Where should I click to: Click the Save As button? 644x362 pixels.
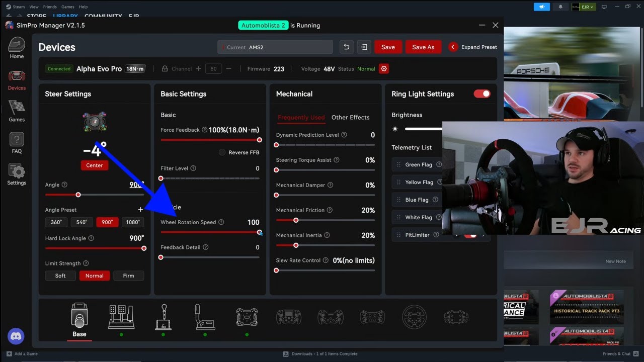pyautogui.click(x=423, y=47)
